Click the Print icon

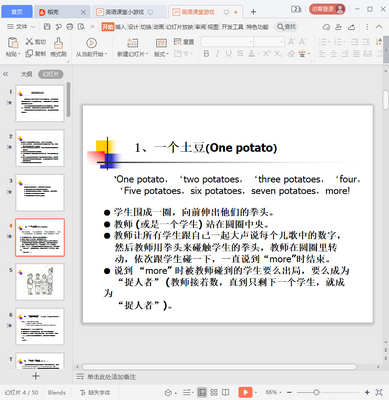[x=70, y=27]
